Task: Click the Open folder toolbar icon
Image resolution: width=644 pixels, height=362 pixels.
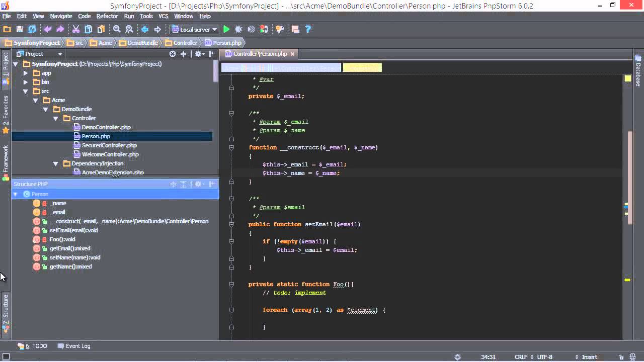Action: coord(7,30)
